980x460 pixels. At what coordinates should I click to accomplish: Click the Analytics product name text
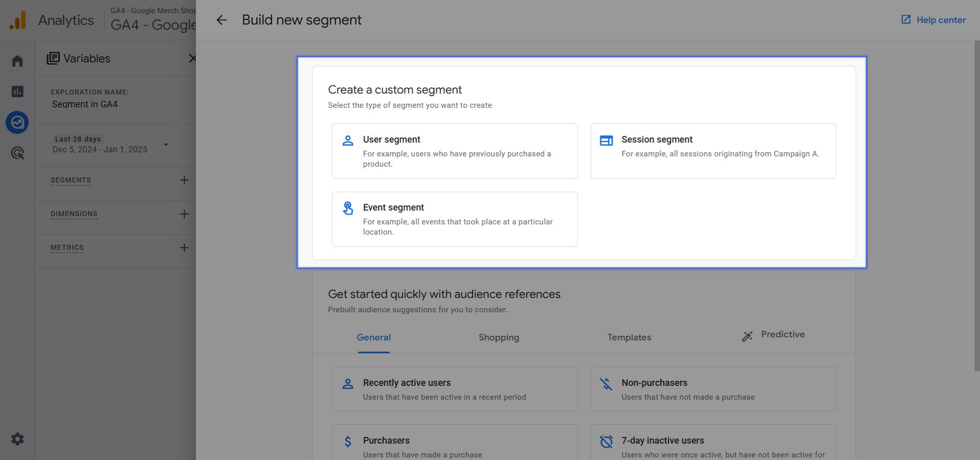66,20
